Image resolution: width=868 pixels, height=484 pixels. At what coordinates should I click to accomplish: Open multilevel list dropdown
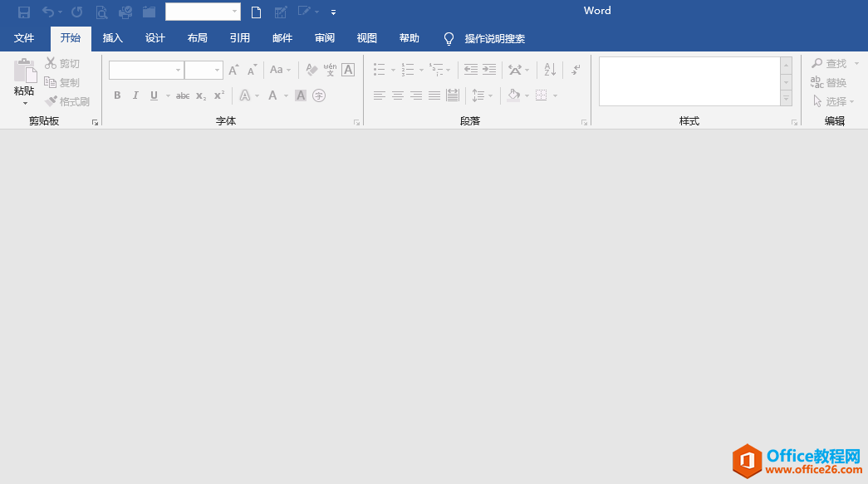448,71
